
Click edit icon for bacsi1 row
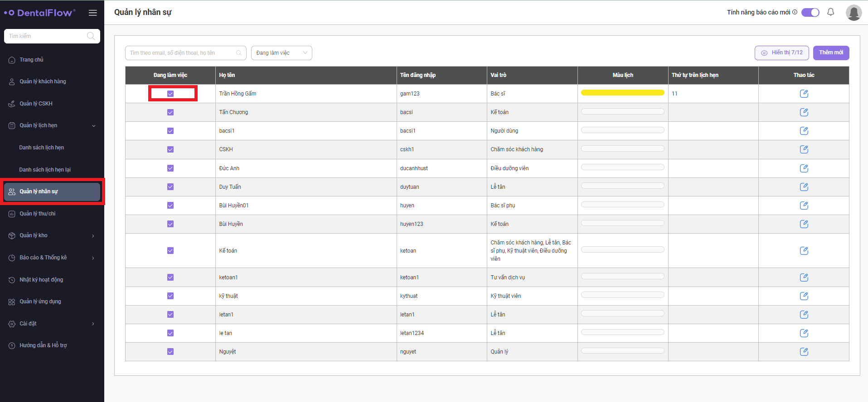click(x=804, y=131)
